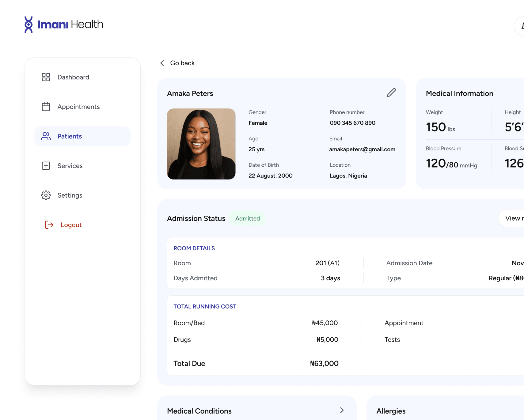Image resolution: width=524 pixels, height=420 pixels.
Task: Open the Dashboard grid icon
Action: pos(46,77)
